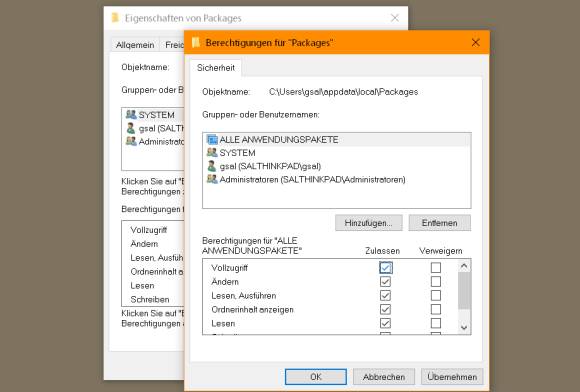Viewport: 580px width, 392px height.
Task: Switch to the Allgemein tab
Action: [x=135, y=45]
